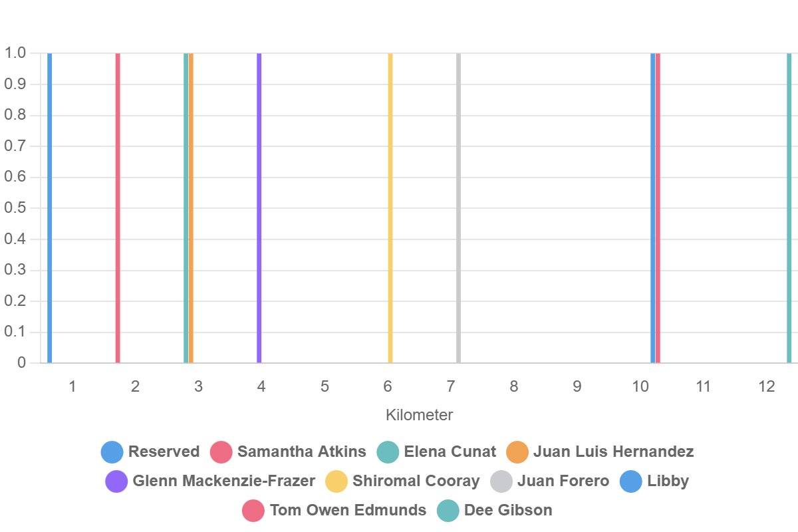The image size is (798, 532).
Task: Click the gray Juan Forero legend circle
Action: coord(501,481)
